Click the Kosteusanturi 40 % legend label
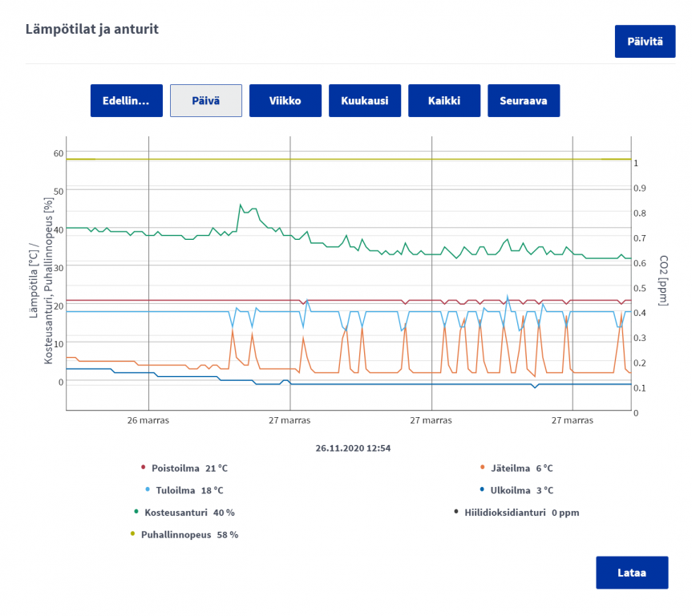692x616 pixels. point(190,513)
